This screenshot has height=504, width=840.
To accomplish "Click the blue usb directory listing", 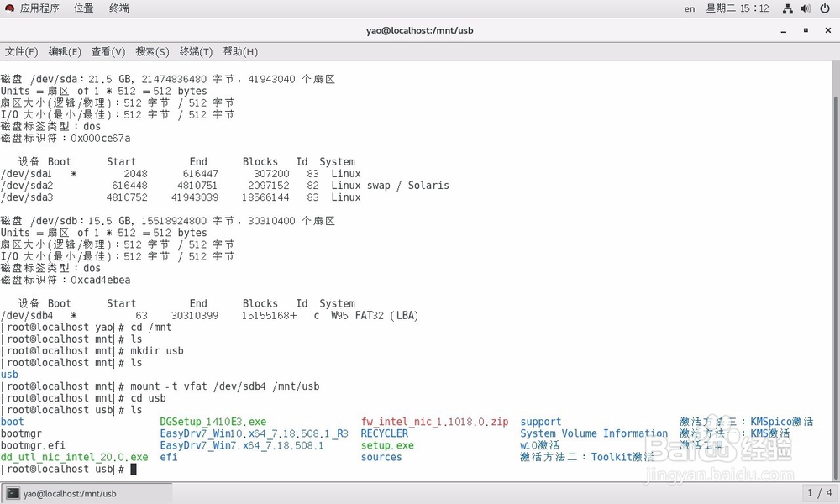I will [x=9, y=375].
